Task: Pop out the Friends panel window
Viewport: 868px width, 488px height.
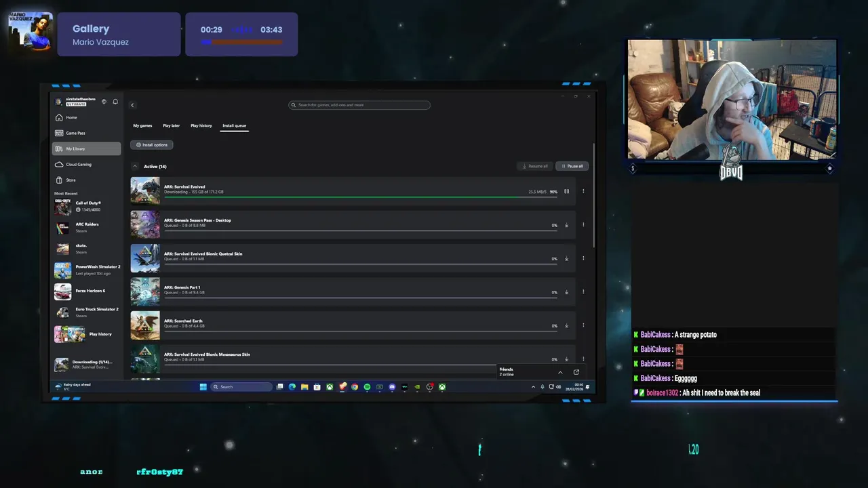Action: (576, 372)
